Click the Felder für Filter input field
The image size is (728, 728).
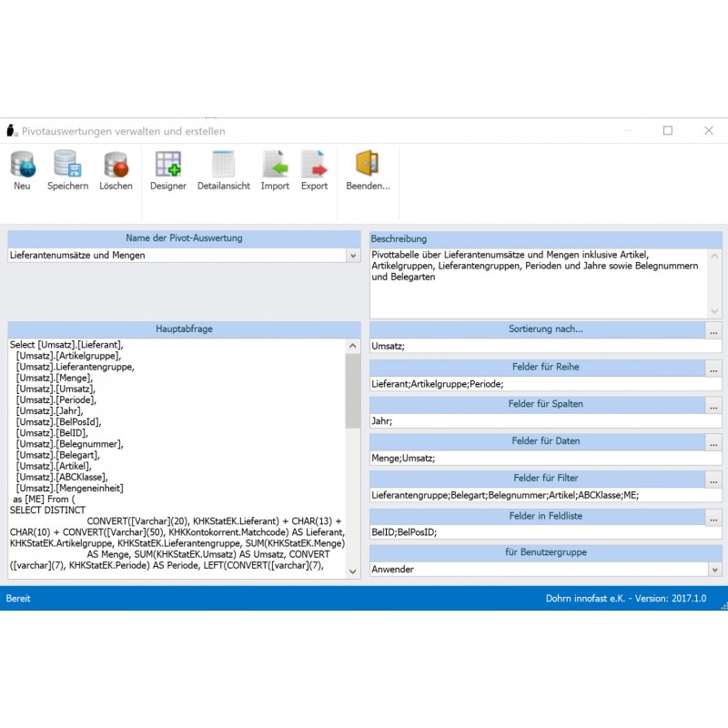(x=545, y=495)
